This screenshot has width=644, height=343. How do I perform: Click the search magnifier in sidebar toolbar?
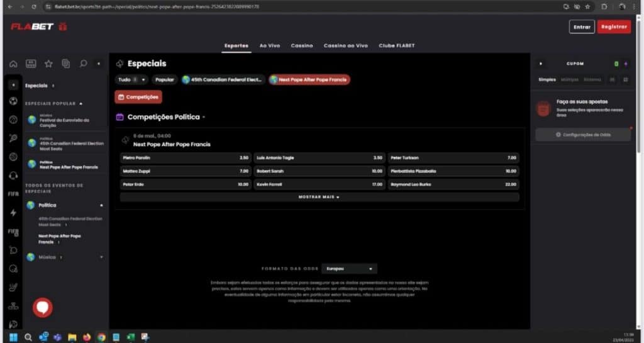tap(83, 64)
